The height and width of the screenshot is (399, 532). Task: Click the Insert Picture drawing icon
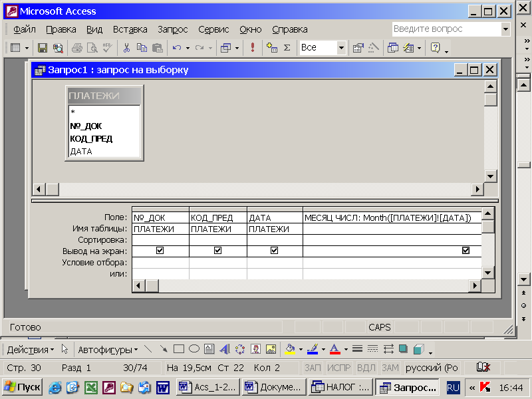(271, 349)
